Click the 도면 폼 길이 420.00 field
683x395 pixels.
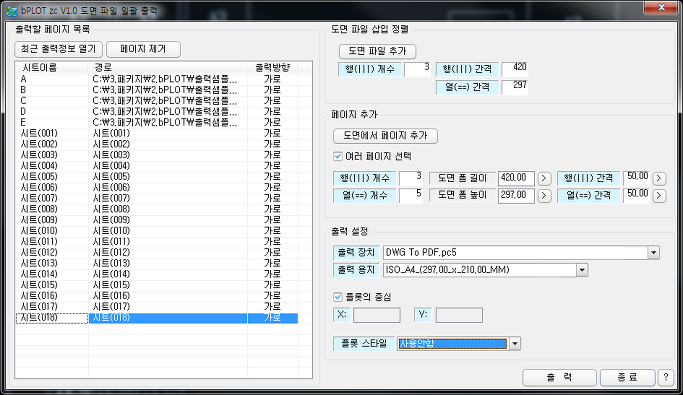click(516, 178)
